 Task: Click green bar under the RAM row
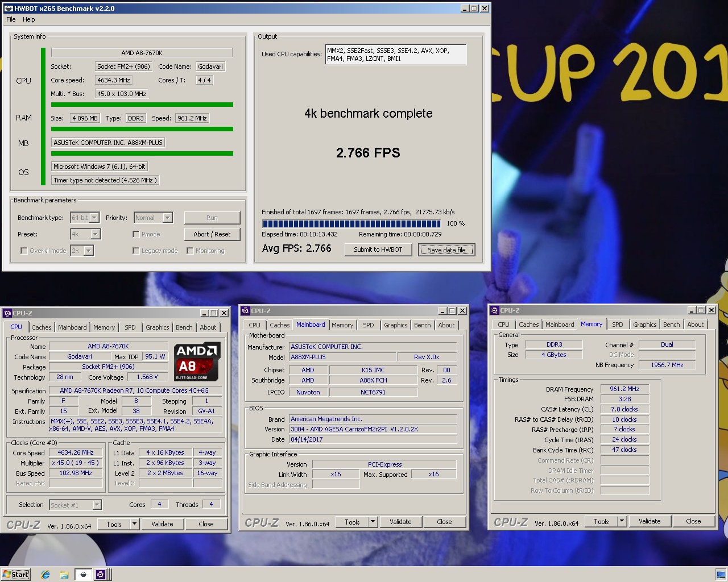pyautogui.click(x=142, y=129)
